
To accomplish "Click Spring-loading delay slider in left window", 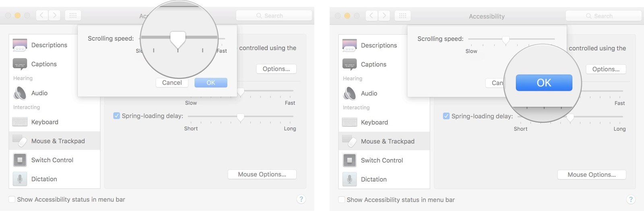I will pyautogui.click(x=240, y=117).
